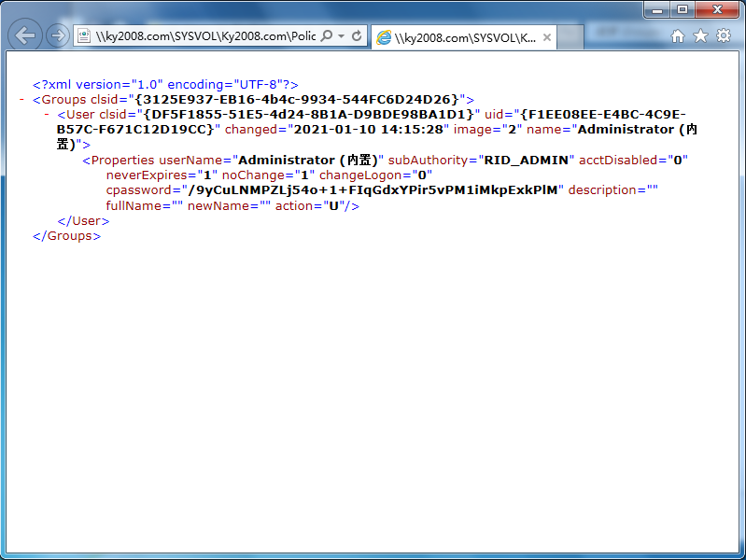Click the address bar search magnifier icon
The height and width of the screenshot is (560, 746).
327,35
